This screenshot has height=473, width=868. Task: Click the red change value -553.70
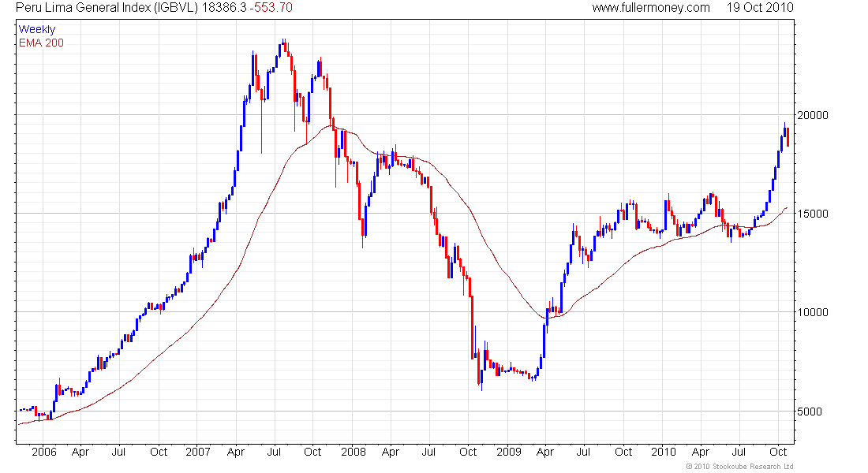click(x=271, y=8)
